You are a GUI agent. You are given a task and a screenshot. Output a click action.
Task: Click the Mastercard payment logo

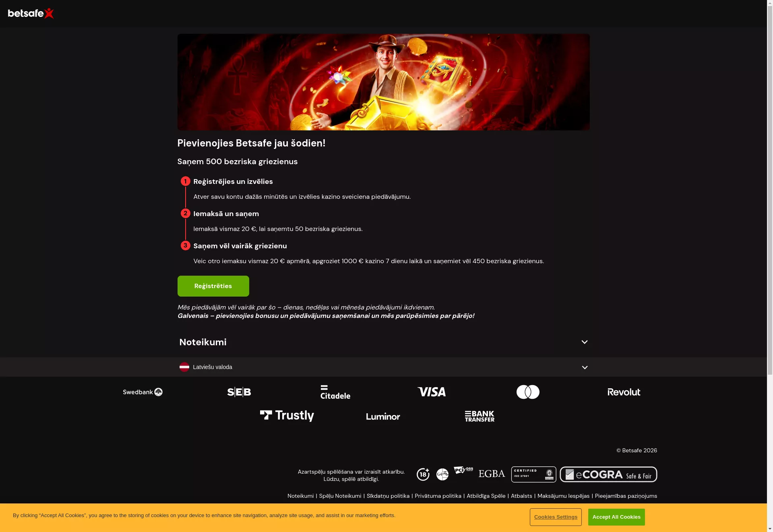click(528, 392)
